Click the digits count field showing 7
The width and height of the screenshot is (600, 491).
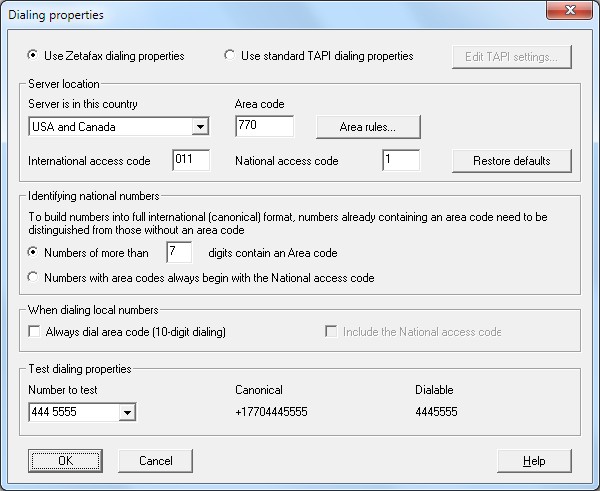(x=178, y=253)
